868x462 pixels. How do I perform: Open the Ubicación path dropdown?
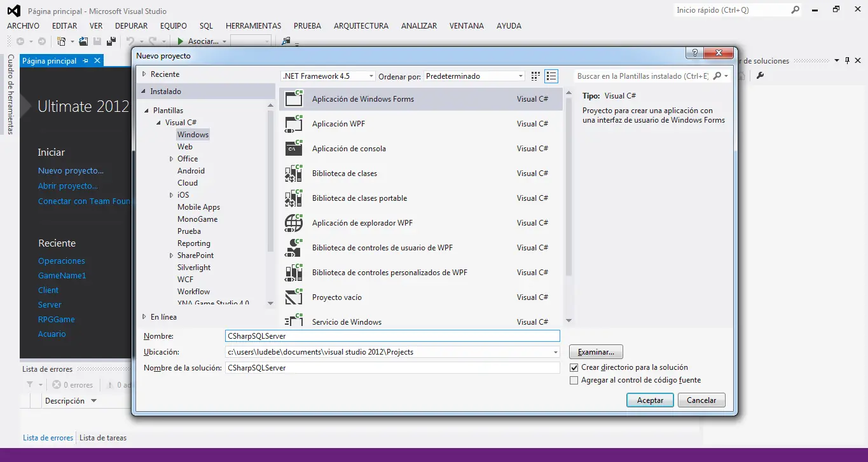pos(555,352)
